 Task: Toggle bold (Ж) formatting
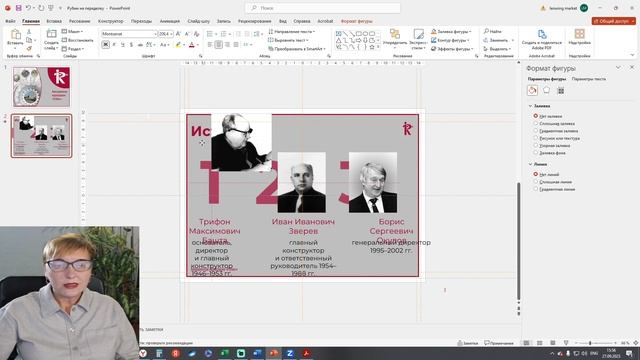105,44
